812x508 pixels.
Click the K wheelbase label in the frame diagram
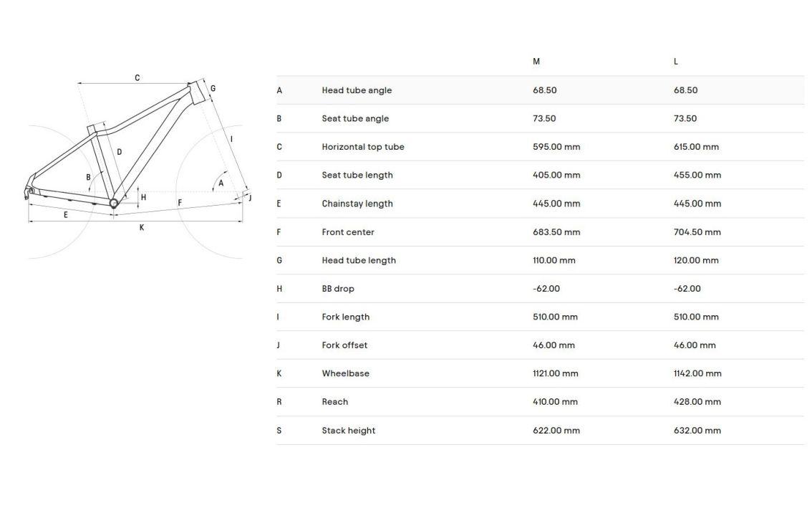pos(142,227)
